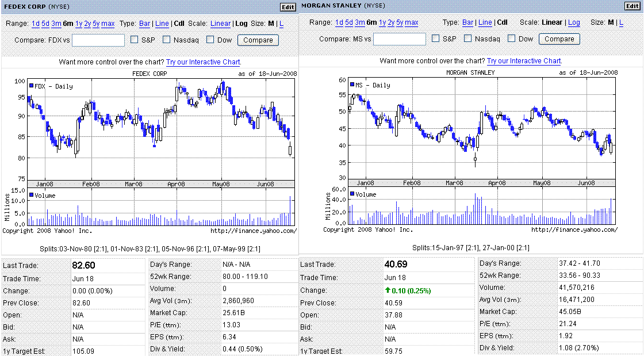Open Morgan Stanley Interactive Chart link
Viewport: 644px width, 356px height.
524,61
